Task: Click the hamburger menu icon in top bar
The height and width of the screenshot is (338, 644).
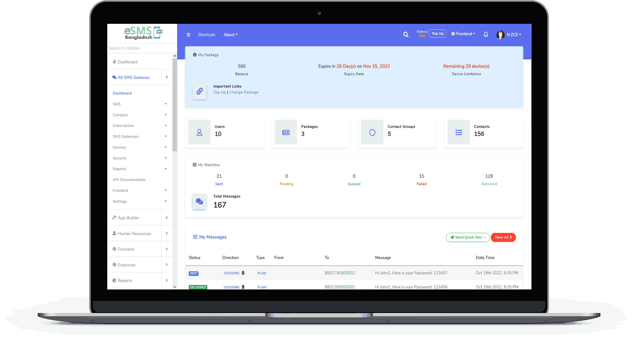Action: coord(188,35)
